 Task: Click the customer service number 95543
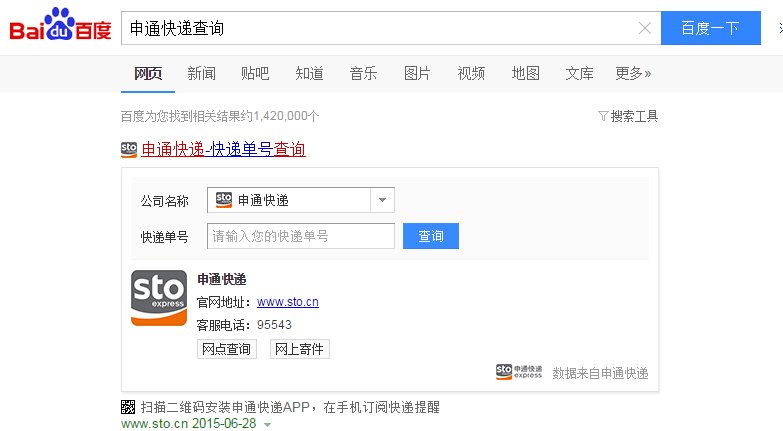coord(274,325)
